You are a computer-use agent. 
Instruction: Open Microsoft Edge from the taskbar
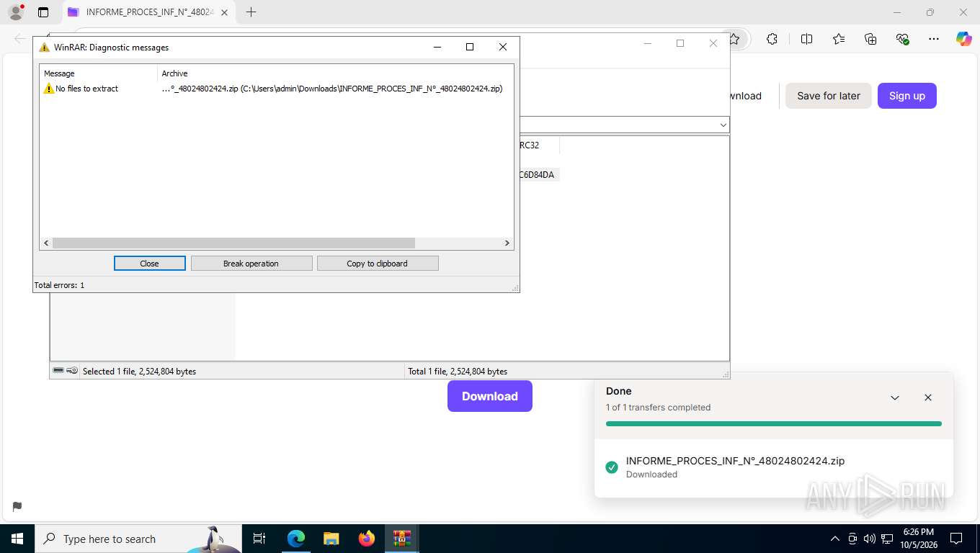(x=295, y=539)
